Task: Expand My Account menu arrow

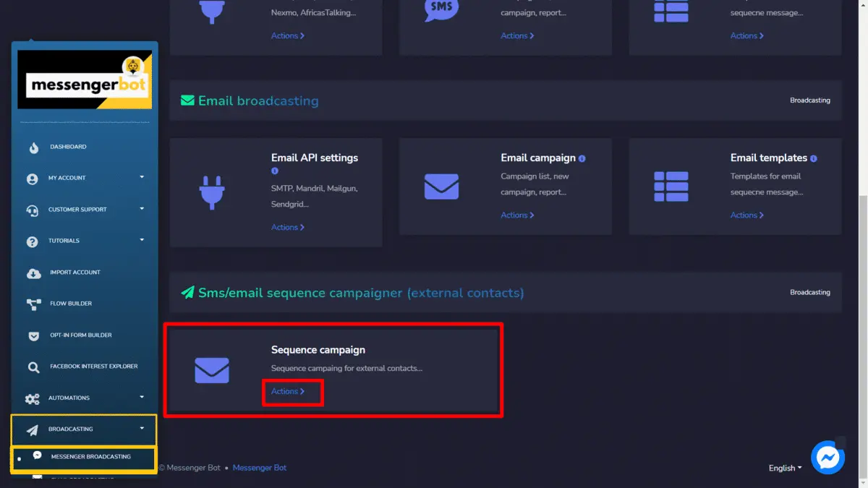Action: point(142,177)
